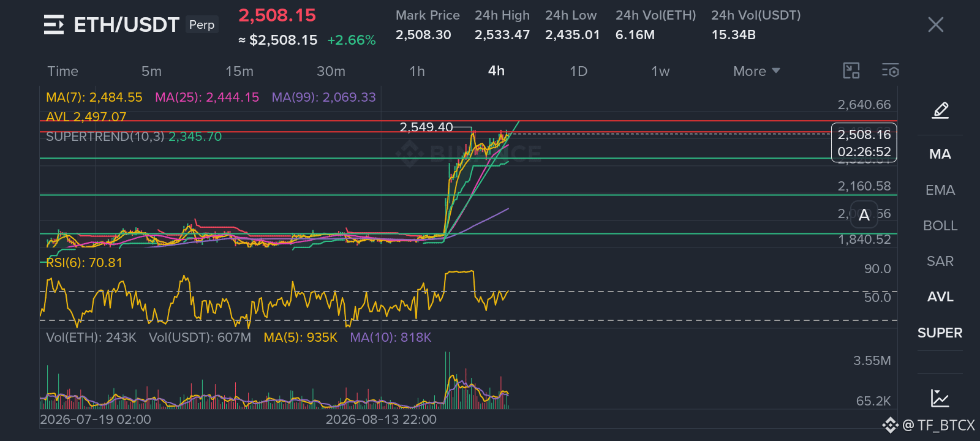This screenshot has width=980, height=441.
Task: Toggle the SAR indicator
Action: 940,261
